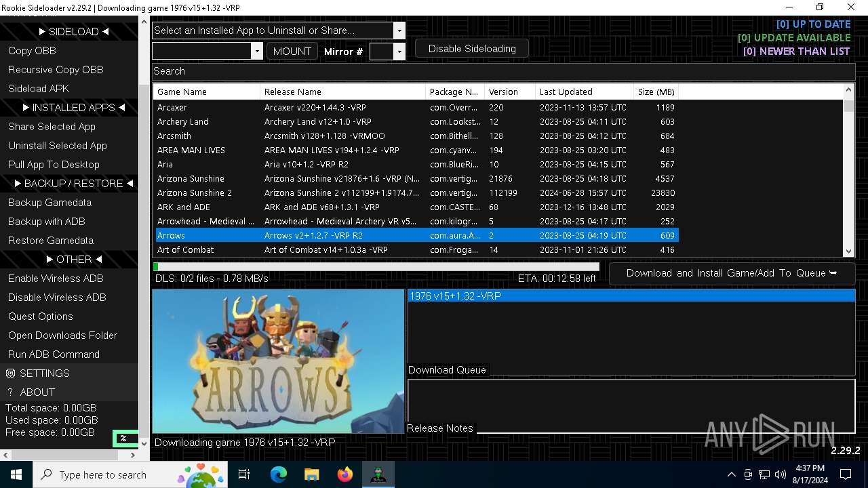Sort by Release Name column header
This screenshot has height=488, width=868.
(342, 91)
